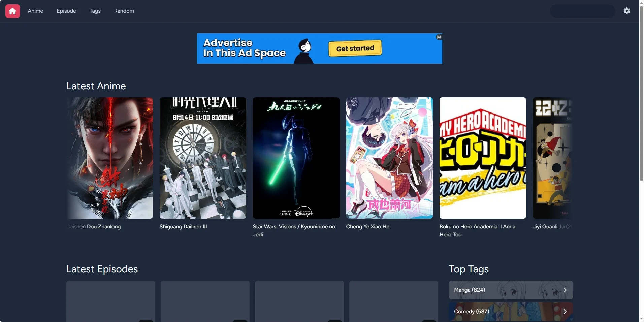The height and width of the screenshot is (322, 644).
Task: Click the Advertise In This Ad Space banner
Action: click(320, 49)
